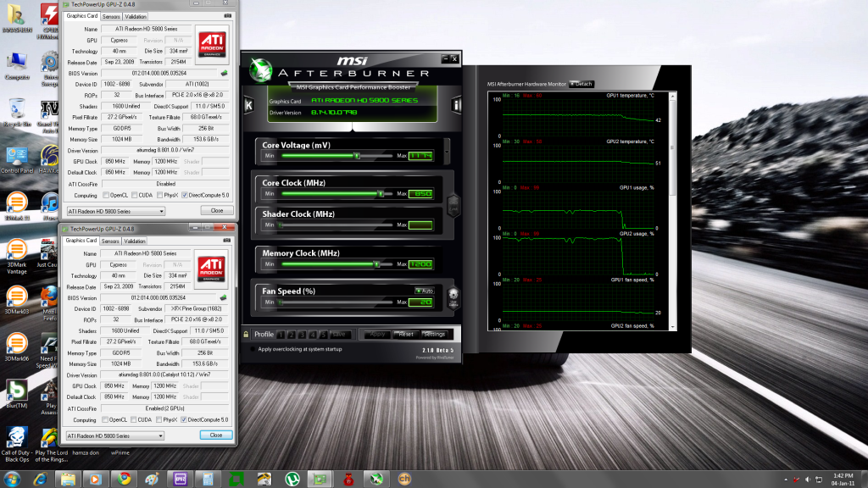Toggle CUDA checkbox in lower GPU-Z
This screenshot has width=868, height=488.
(133, 420)
